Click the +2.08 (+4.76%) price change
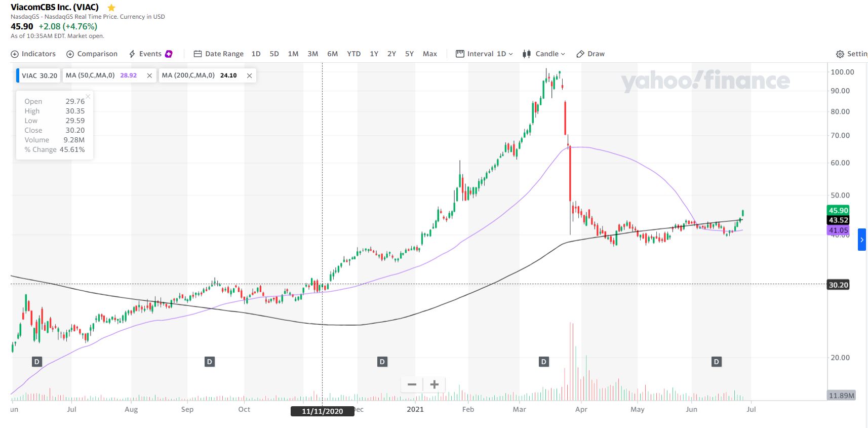Image resolution: width=868 pixels, height=428 pixels. [x=68, y=26]
